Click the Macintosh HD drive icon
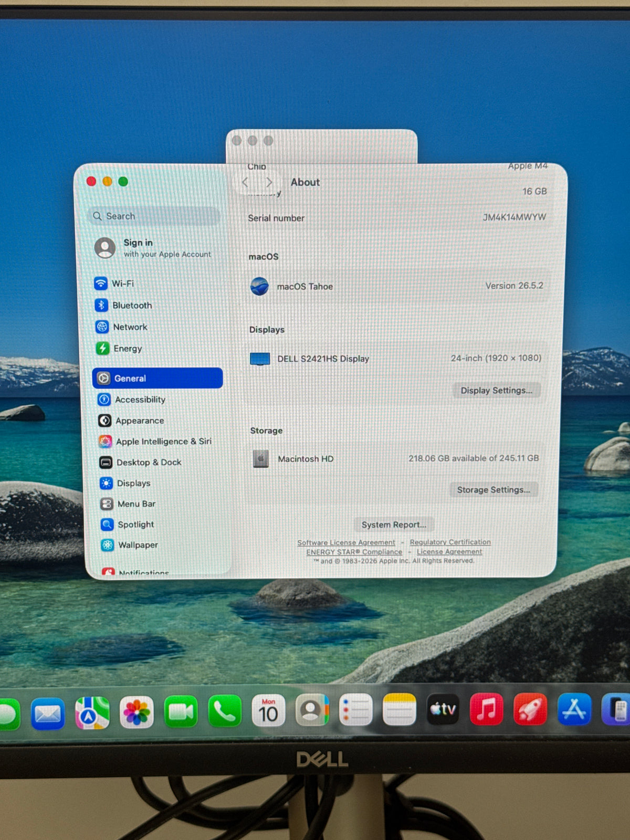The image size is (630, 840). click(261, 459)
